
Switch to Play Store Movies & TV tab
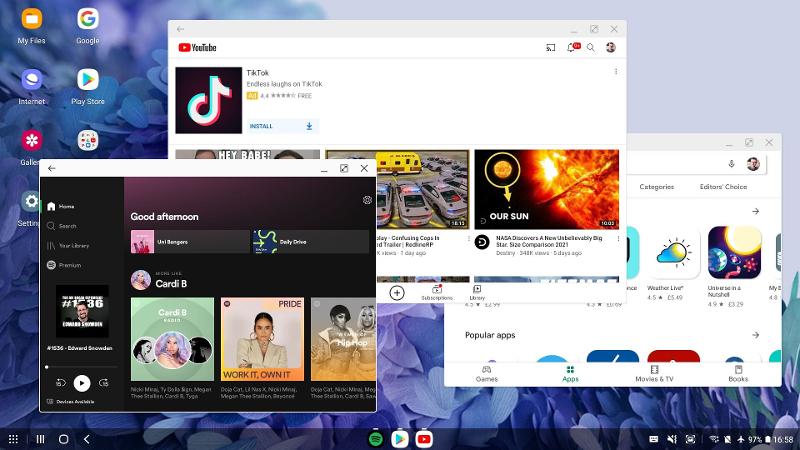point(654,373)
